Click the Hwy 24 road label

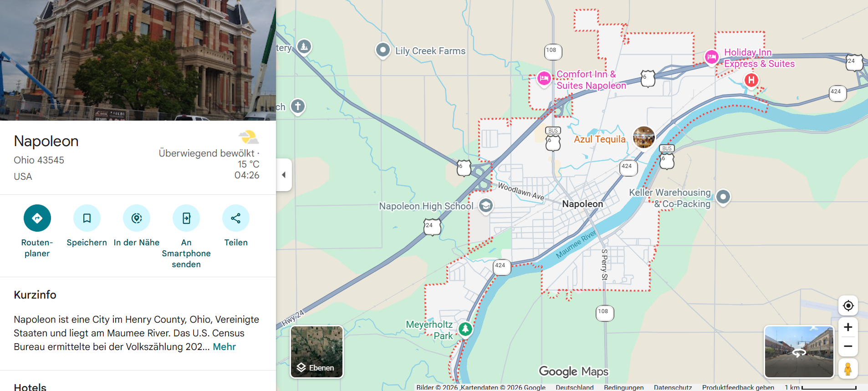pos(292,318)
